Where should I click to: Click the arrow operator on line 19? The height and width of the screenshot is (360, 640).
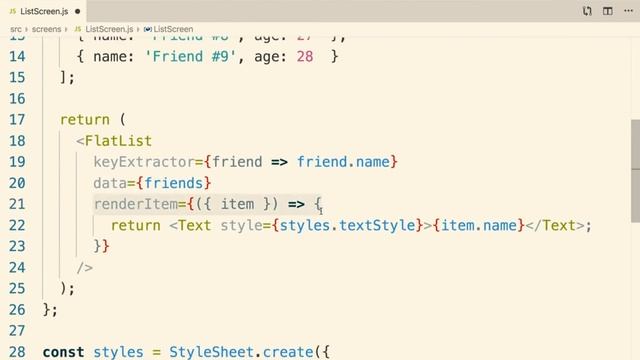point(279,162)
